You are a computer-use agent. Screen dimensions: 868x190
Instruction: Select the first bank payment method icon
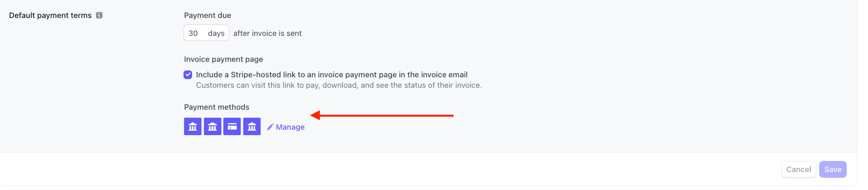193,127
